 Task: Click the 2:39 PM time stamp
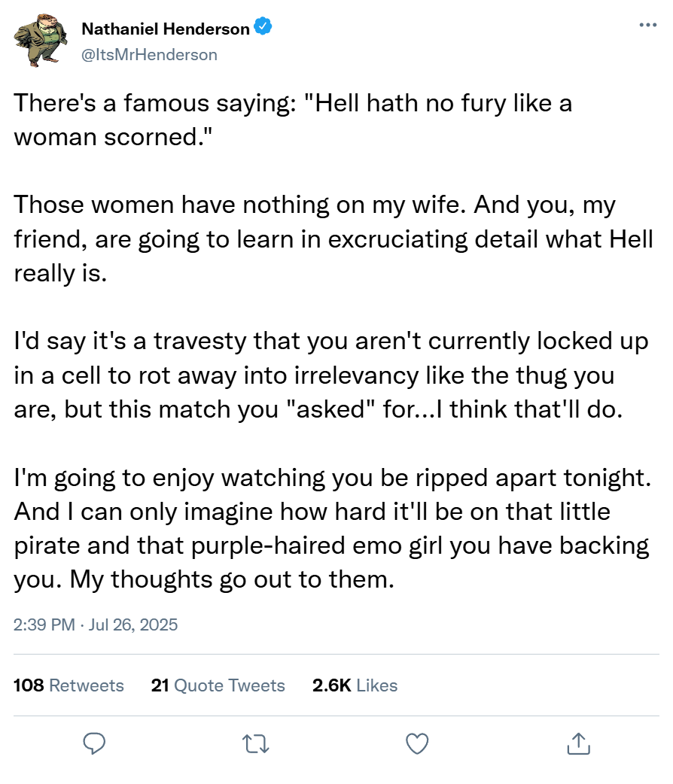(x=44, y=624)
